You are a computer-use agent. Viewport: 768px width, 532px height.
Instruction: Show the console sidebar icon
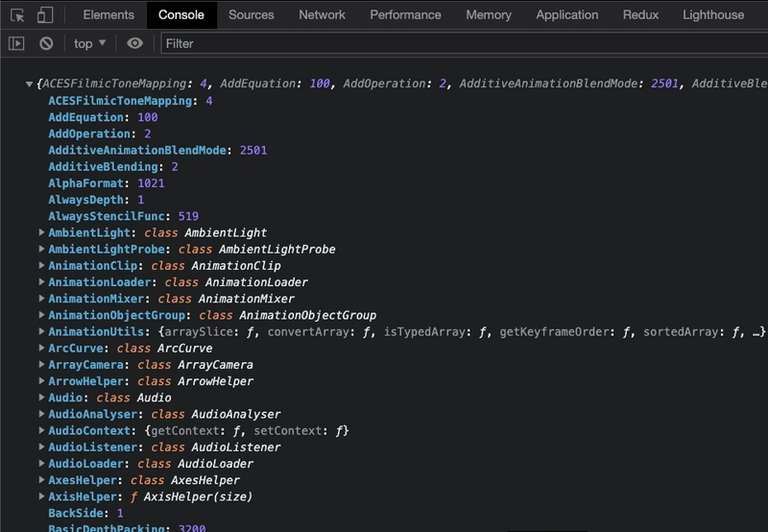tap(16, 43)
